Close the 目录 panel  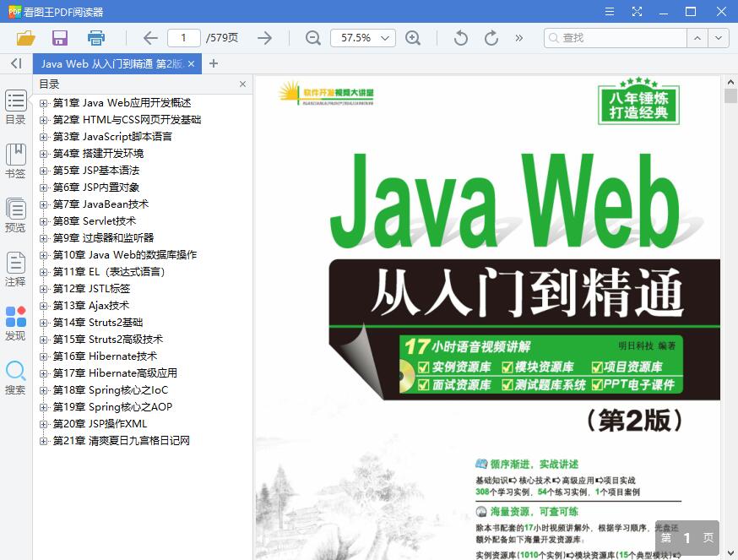tap(242, 84)
